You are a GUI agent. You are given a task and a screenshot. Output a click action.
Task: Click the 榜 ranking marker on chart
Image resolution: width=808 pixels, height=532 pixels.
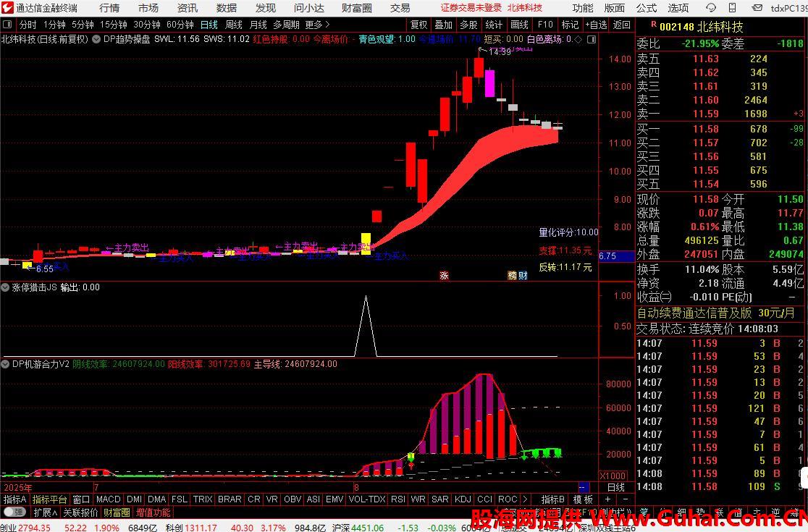512,276
